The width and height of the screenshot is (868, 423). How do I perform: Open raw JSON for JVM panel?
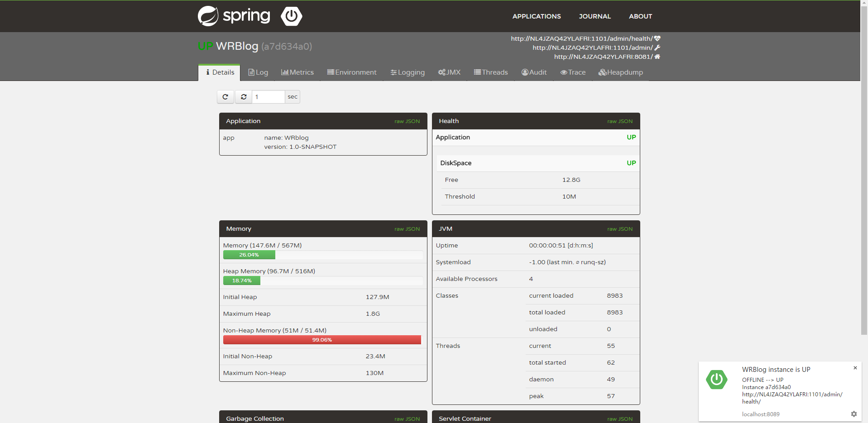click(x=620, y=229)
